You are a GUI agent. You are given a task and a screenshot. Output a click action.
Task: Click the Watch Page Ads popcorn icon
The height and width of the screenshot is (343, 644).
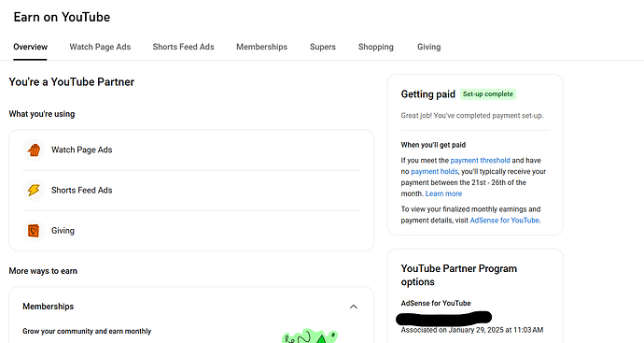(x=34, y=150)
